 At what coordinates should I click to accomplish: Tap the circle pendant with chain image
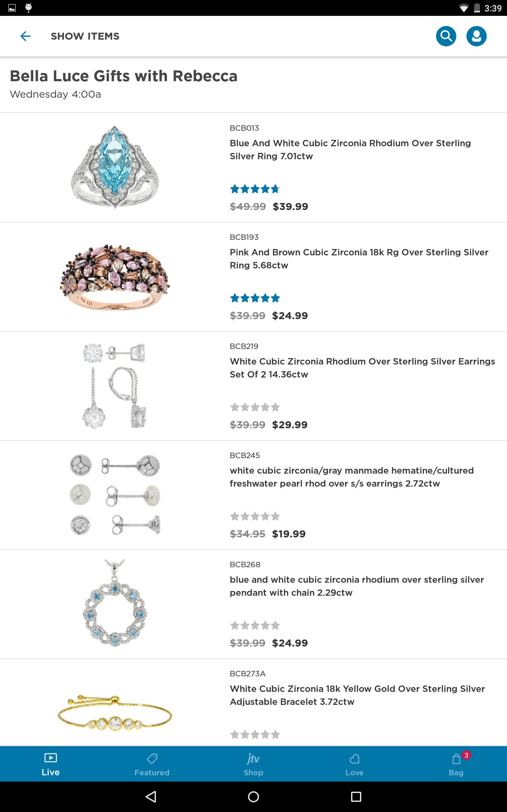(x=115, y=604)
